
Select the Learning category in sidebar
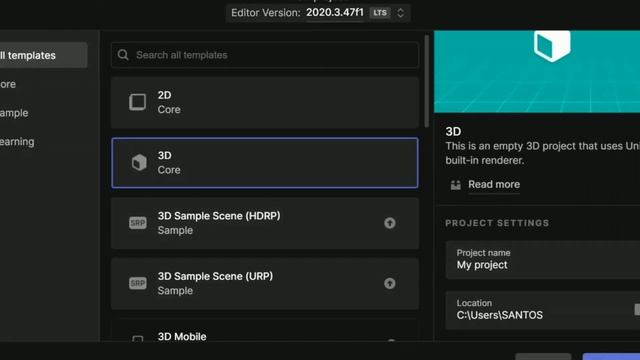pos(17,142)
